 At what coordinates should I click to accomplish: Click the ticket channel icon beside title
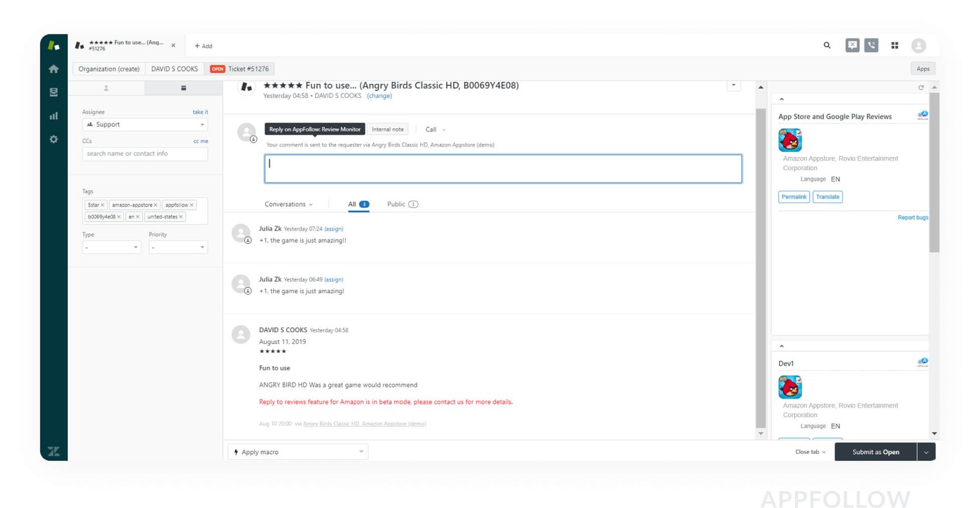tap(246, 87)
